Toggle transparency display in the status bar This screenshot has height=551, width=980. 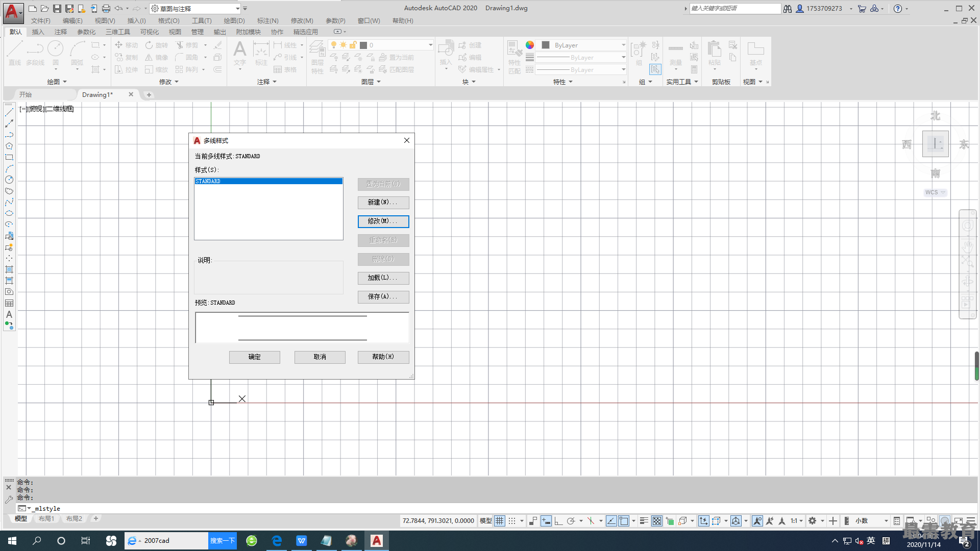pos(657,521)
